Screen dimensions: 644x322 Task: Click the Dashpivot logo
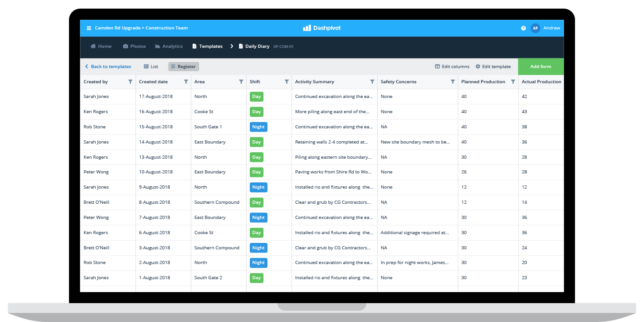pyautogui.click(x=322, y=28)
